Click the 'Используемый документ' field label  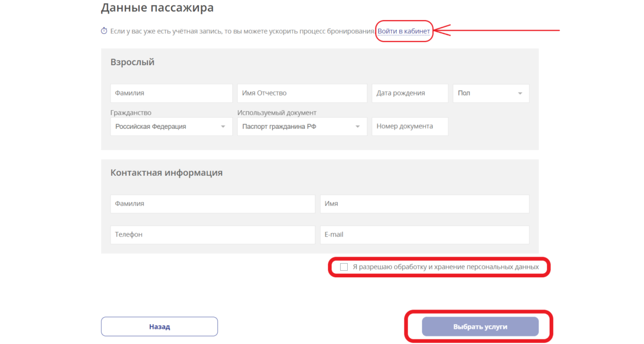[x=276, y=113]
